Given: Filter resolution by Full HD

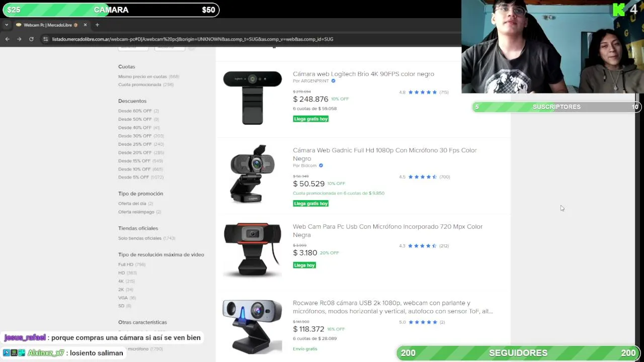Looking at the screenshot, I should pos(131,264).
